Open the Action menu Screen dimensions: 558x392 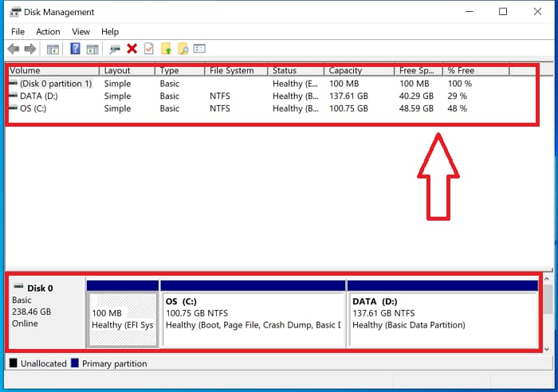pyautogui.click(x=48, y=32)
